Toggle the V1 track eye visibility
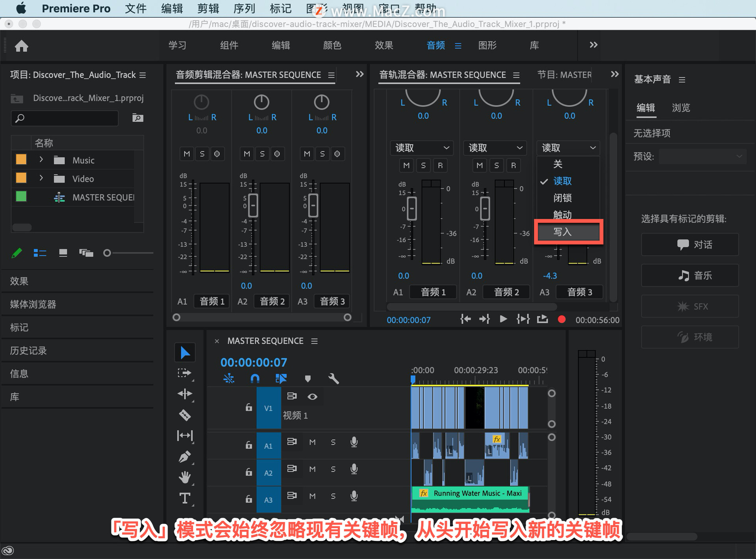 tap(312, 396)
